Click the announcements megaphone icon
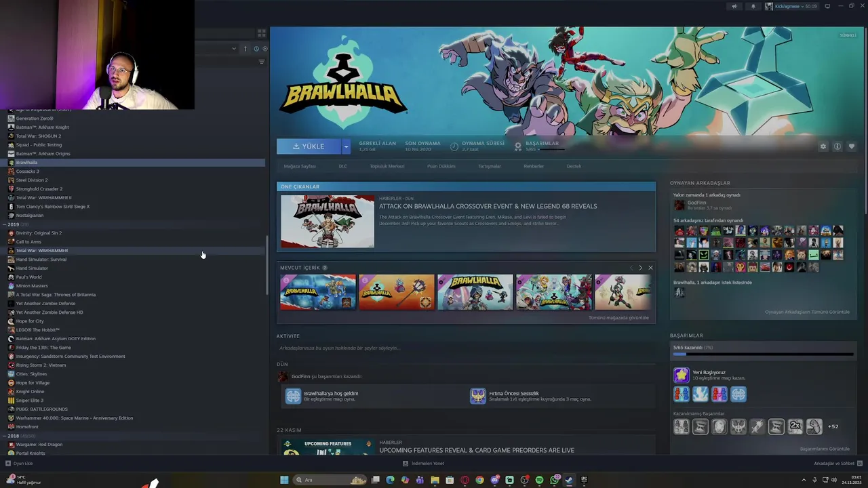The height and width of the screenshot is (488, 868). point(734,6)
